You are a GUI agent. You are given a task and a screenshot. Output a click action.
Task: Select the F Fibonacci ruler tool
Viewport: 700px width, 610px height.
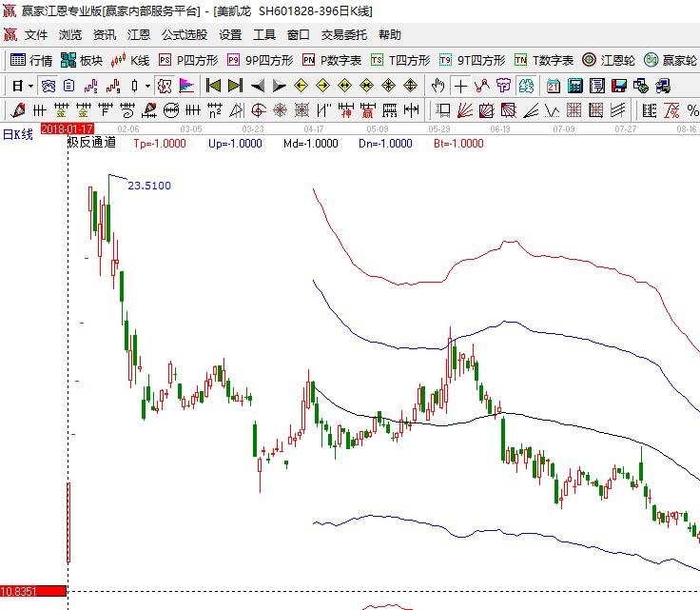(x=106, y=109)
